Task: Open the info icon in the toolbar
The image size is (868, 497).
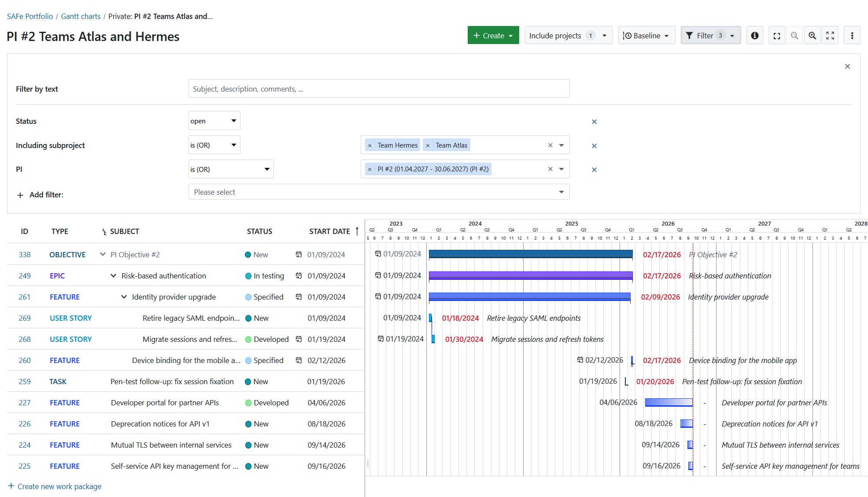Action: pyautogui.click(x=754, y=36)
